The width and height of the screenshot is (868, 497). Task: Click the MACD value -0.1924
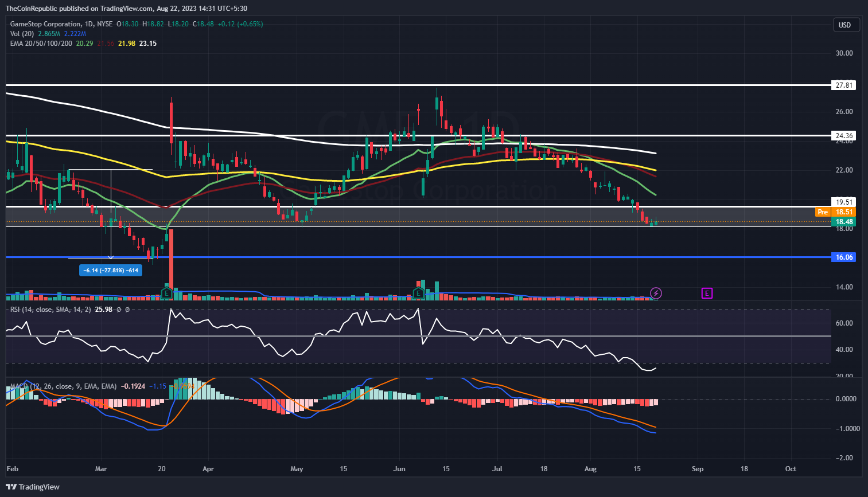point(133,386)
